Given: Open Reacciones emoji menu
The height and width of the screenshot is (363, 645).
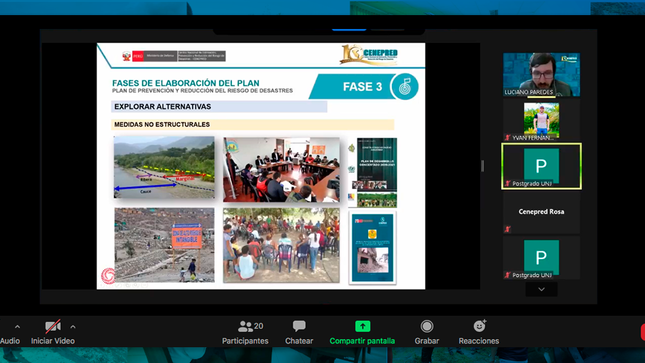Looking at the screenshot, I should pyautogui.click(x=479, y=333).
